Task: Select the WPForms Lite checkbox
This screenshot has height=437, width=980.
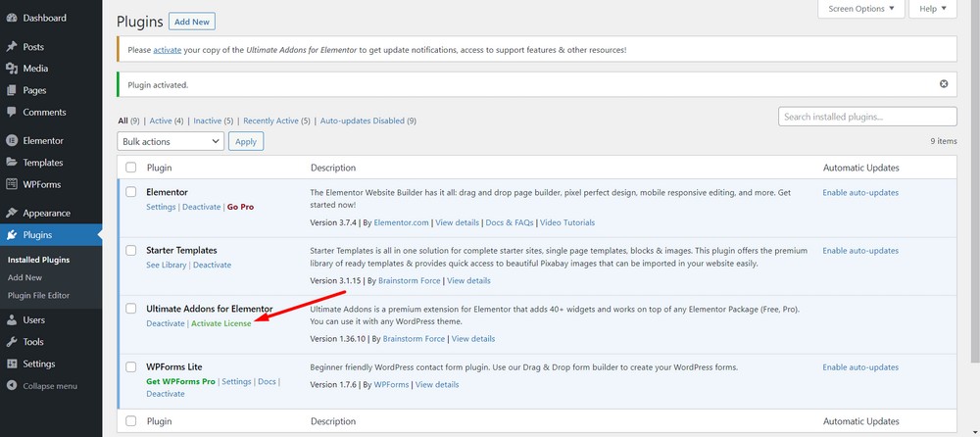Action: coord(130,366)
